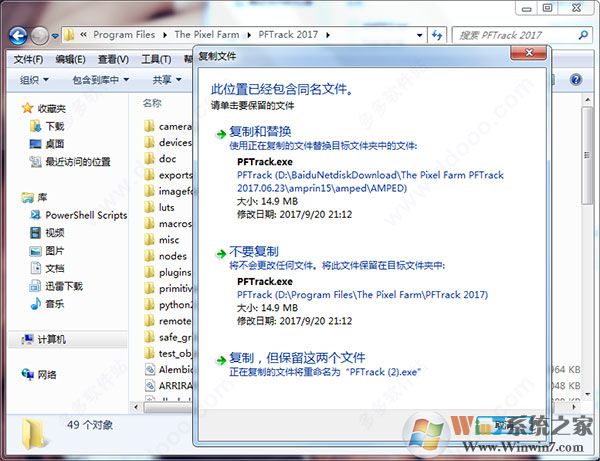This screenshot has width=600, height=461.
Task: Expand the 共享 toolbar dropdown
Action: click(167, 80)
